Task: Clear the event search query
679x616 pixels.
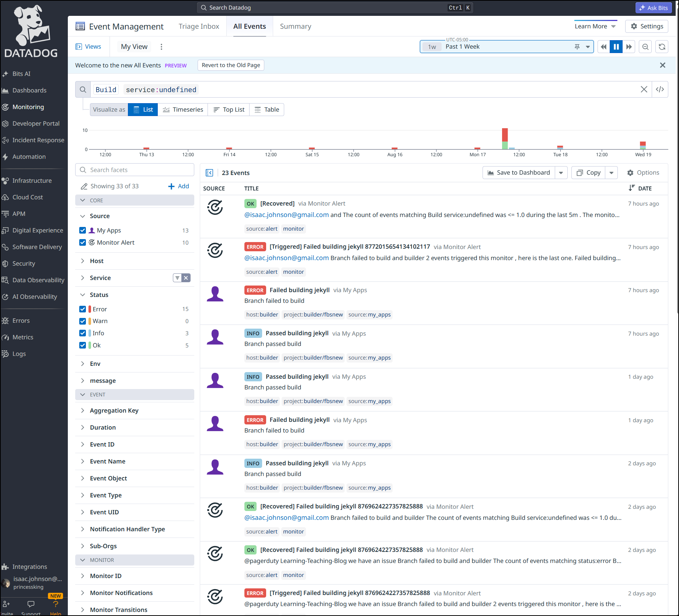Action: 644,90
